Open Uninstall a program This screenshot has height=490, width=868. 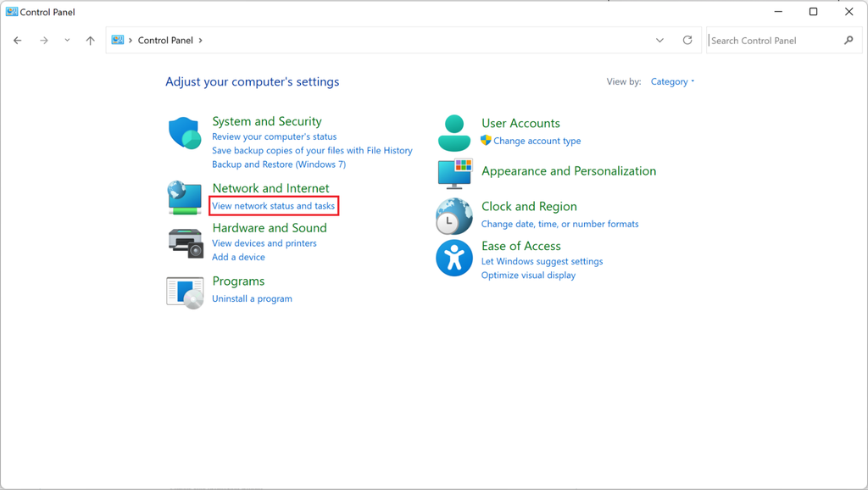click(252, 298)
